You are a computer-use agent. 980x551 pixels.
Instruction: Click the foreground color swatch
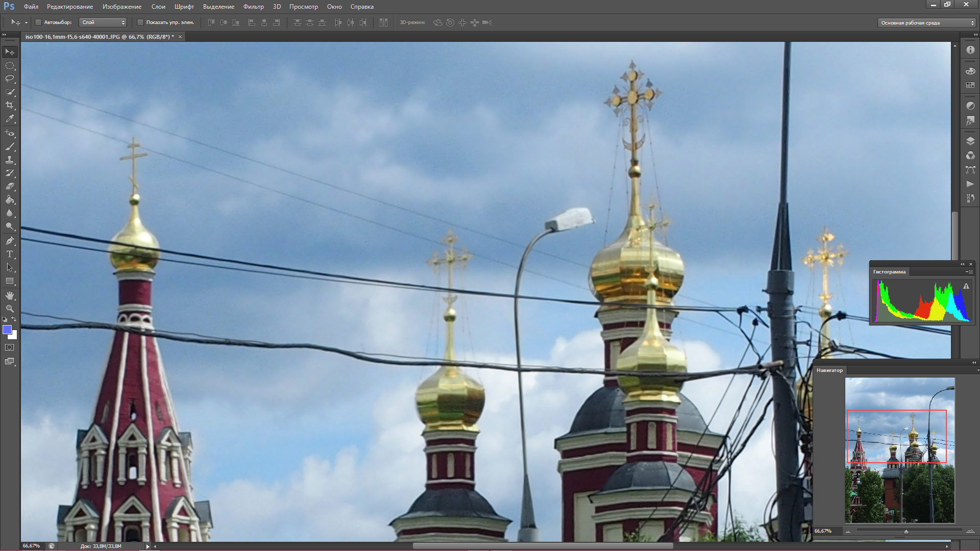7,330
